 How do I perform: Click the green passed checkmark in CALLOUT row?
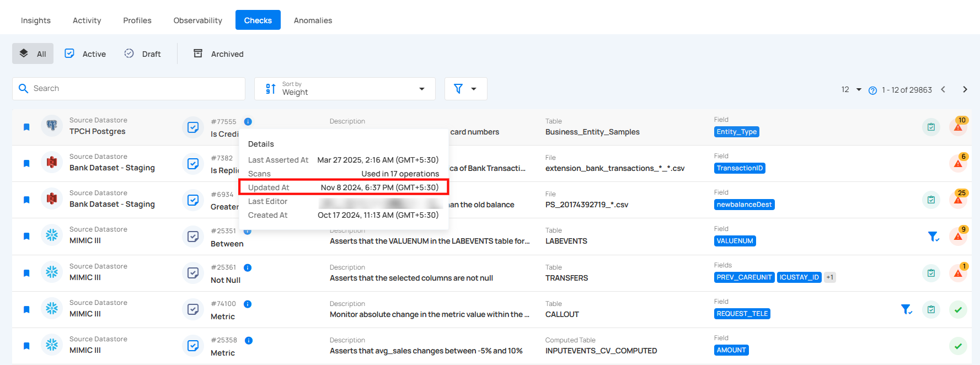958,309
